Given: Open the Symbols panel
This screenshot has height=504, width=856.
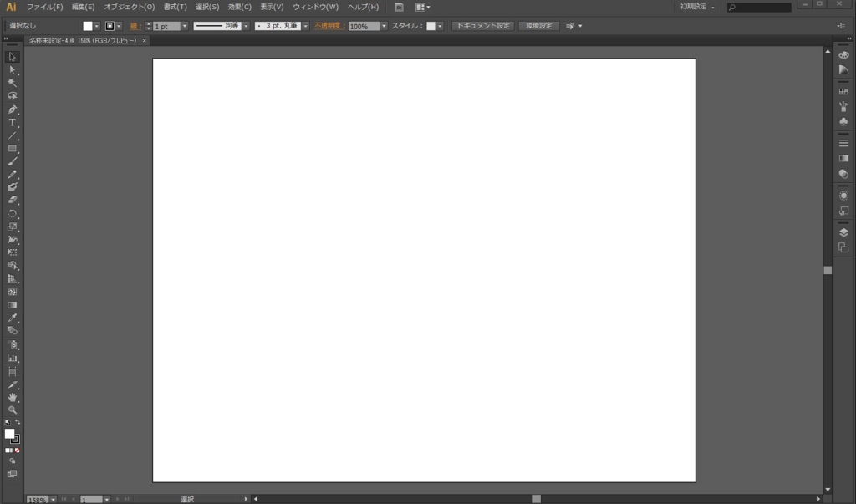Looking at the screenshot, I should click(x=843, y=121).
